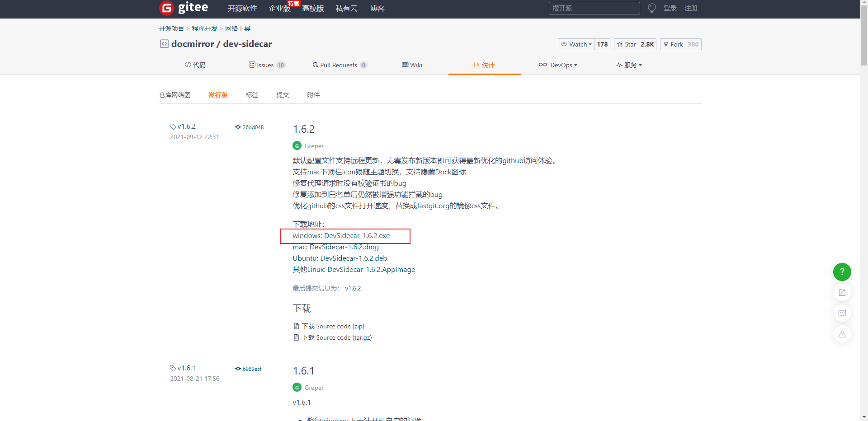View the 178 watchers count

(602, 44)
